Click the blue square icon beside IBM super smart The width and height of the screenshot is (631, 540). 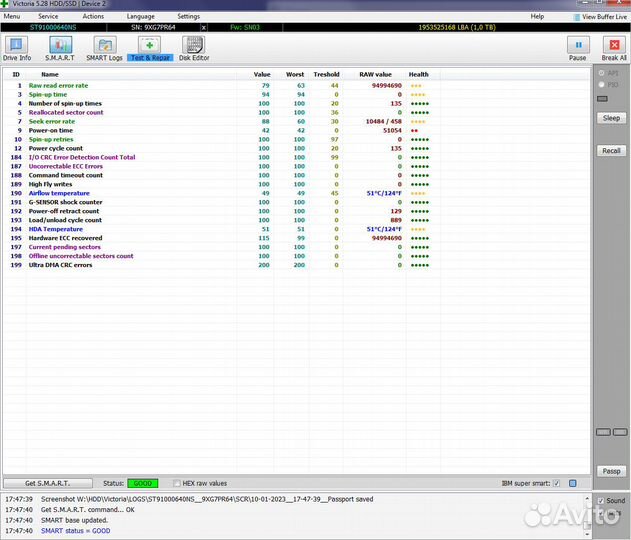[572, 483]
